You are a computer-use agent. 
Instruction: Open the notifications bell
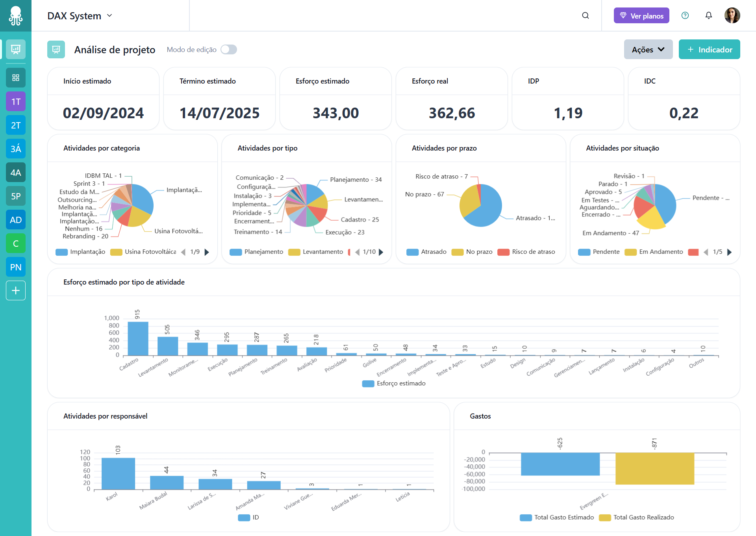pos(708,15)
